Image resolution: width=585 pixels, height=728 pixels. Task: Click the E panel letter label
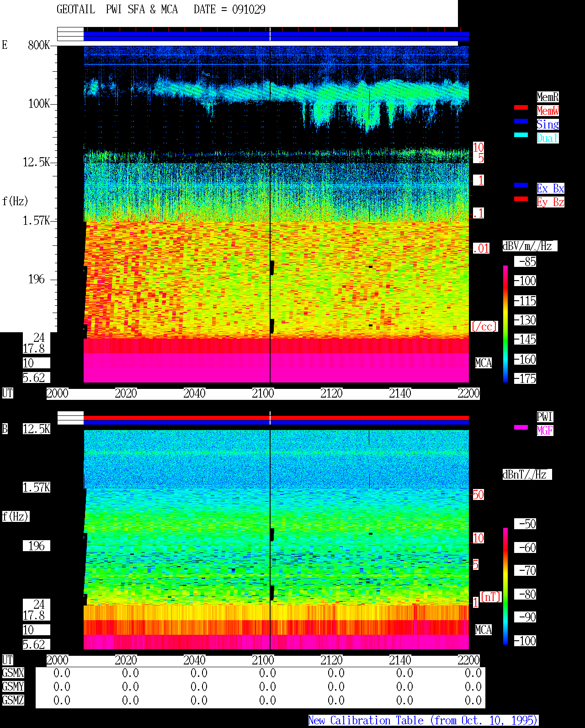click(5, 45)
